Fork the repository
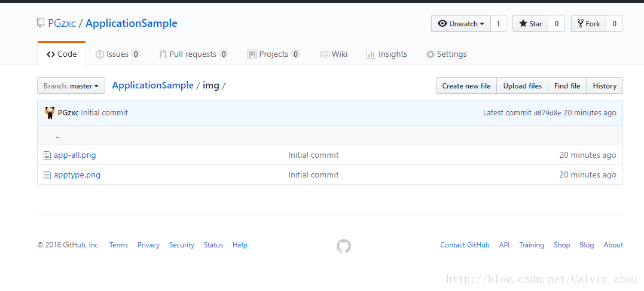 588,23
